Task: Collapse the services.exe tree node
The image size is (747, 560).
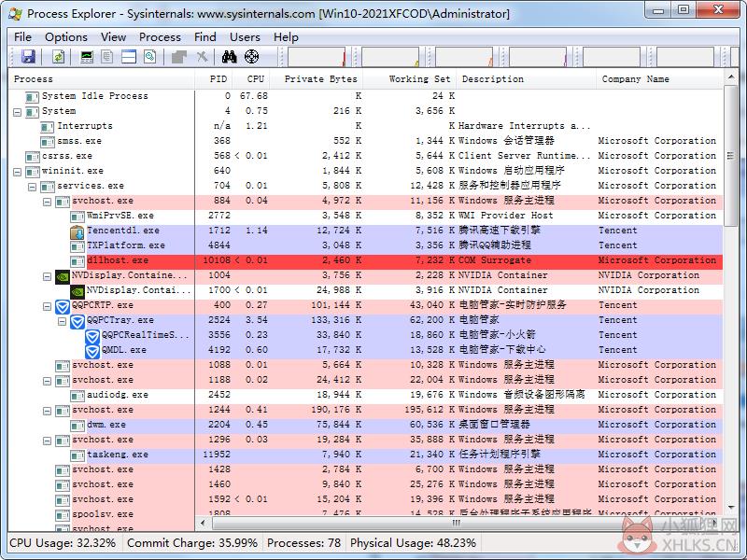Action: click(32, 188)
